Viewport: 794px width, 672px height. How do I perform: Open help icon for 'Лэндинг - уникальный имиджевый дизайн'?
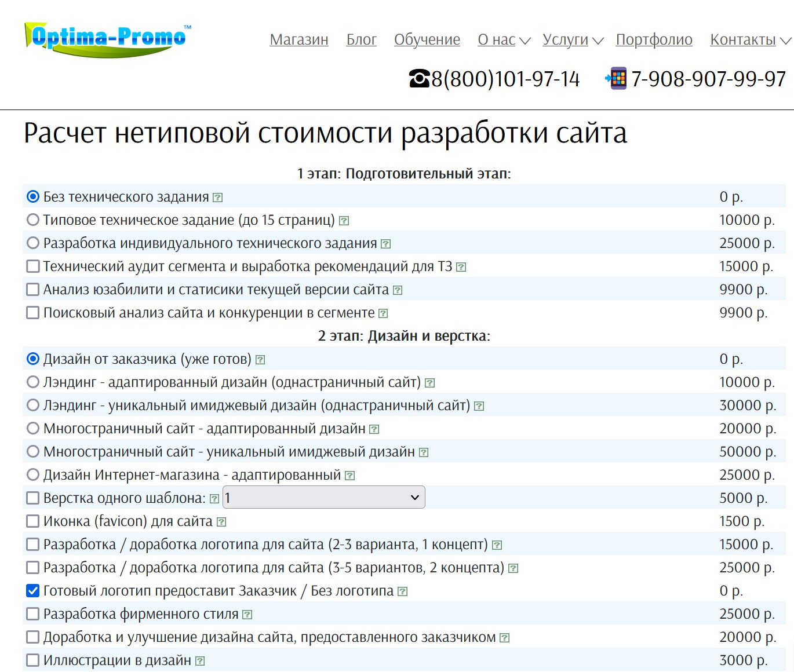point(479,406)
